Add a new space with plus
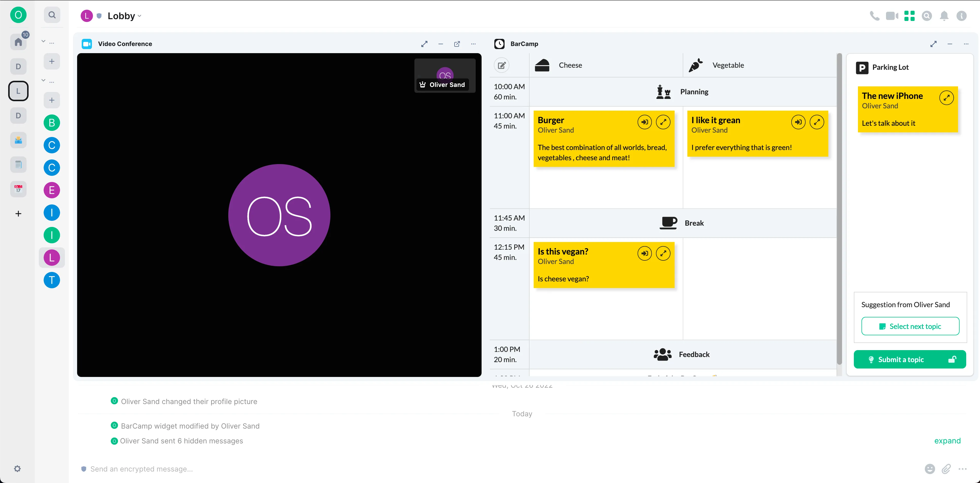This screenshot has height=483, width=980. tap(18, 214)
